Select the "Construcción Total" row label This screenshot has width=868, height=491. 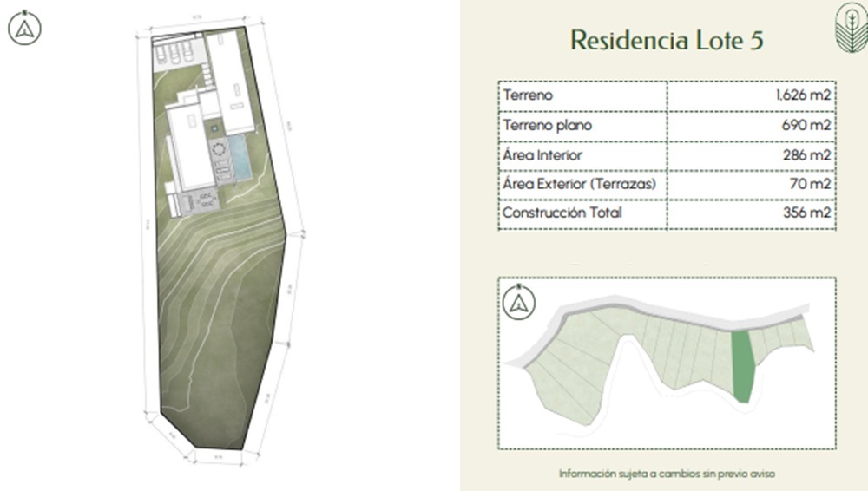pos(562,213)
